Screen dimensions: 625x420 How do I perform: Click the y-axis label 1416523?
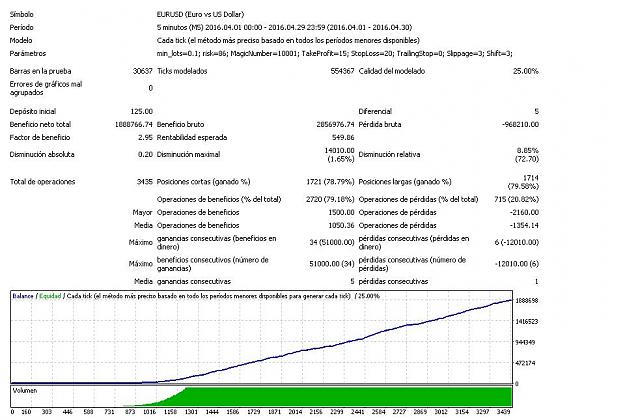click(x=527, y=322)
